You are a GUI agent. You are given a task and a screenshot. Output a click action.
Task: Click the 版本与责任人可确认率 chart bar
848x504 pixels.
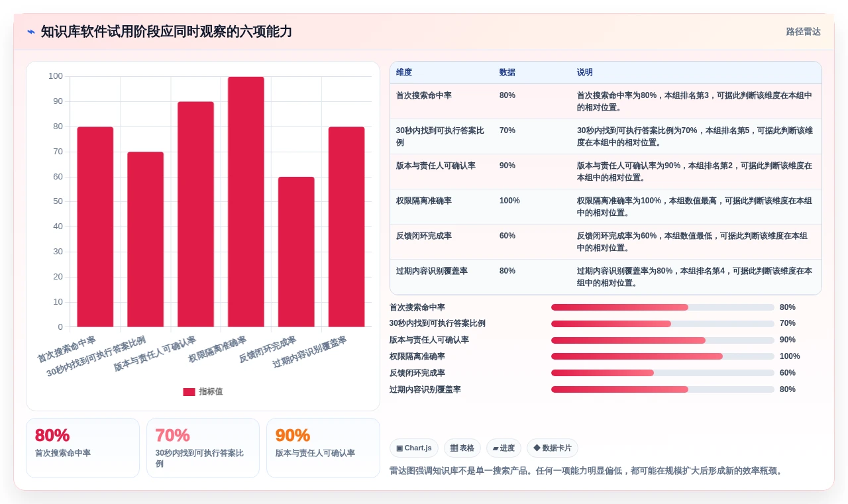click(196, 214)
